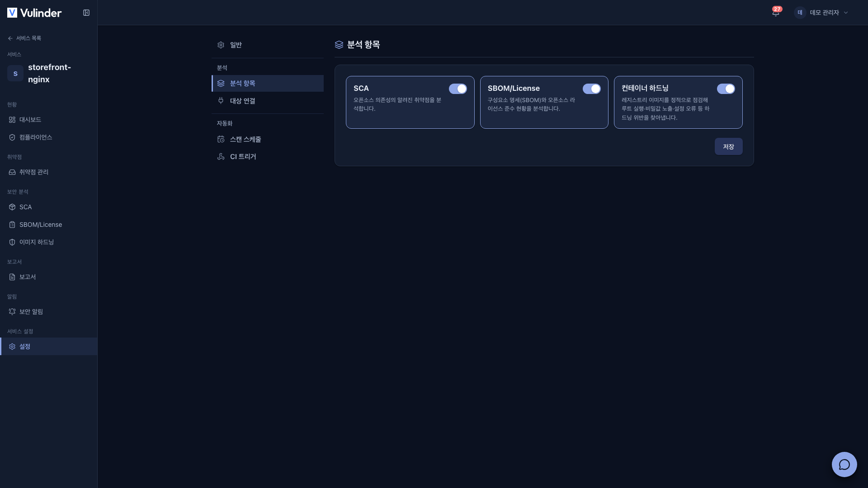This screenshot has width=868, height=488.
Task: Open the chat support bubble
Action: 844,465
